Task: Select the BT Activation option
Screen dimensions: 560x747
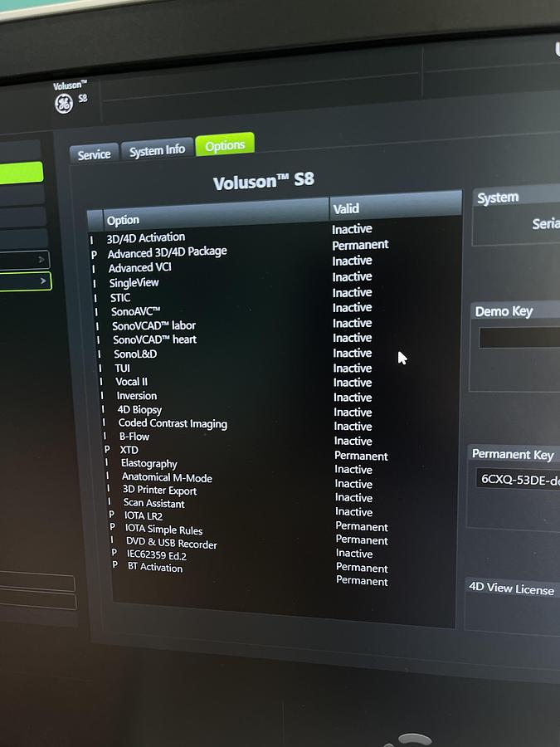Action: [155, 568]
